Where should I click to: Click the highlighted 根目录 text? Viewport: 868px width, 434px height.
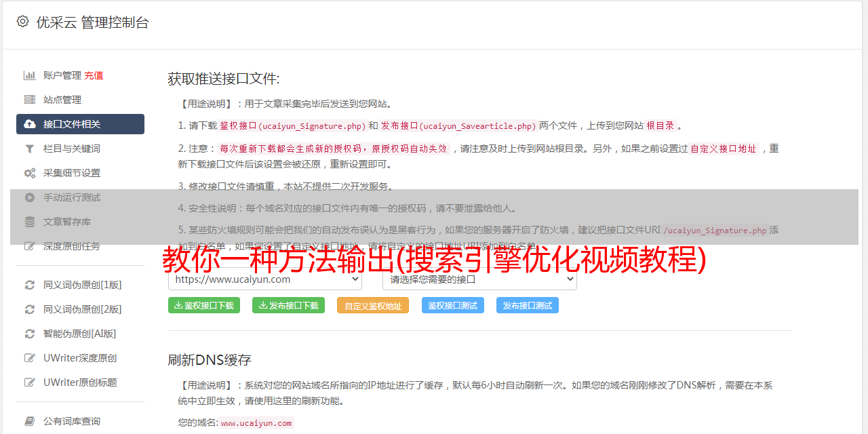[660, 125]
